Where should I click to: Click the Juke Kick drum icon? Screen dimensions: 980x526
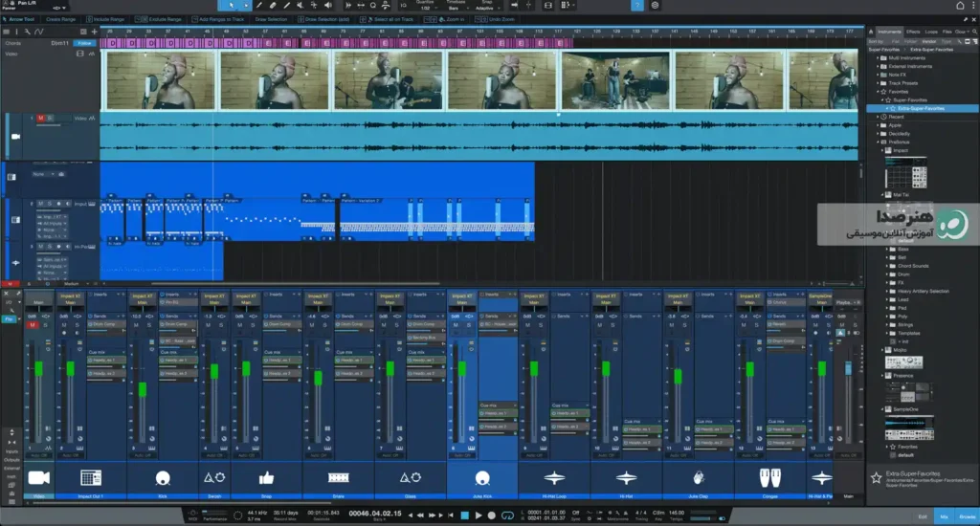point(482,478)
